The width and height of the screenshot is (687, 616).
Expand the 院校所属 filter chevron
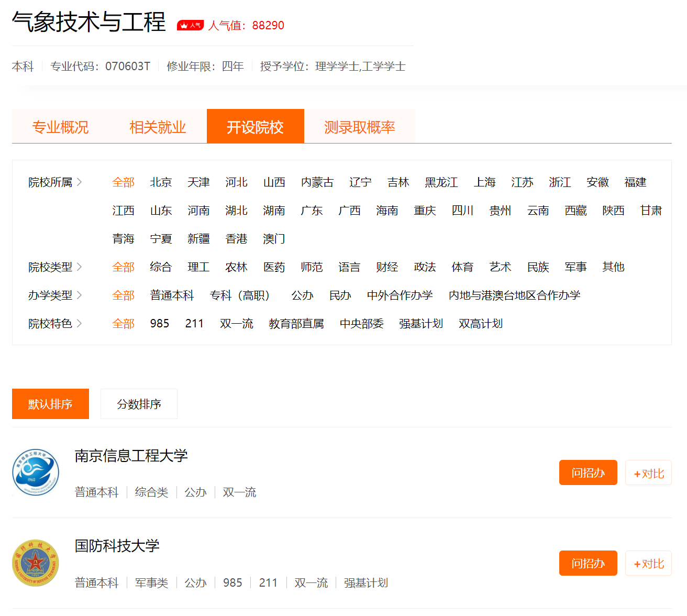click(x=79, y=182)
